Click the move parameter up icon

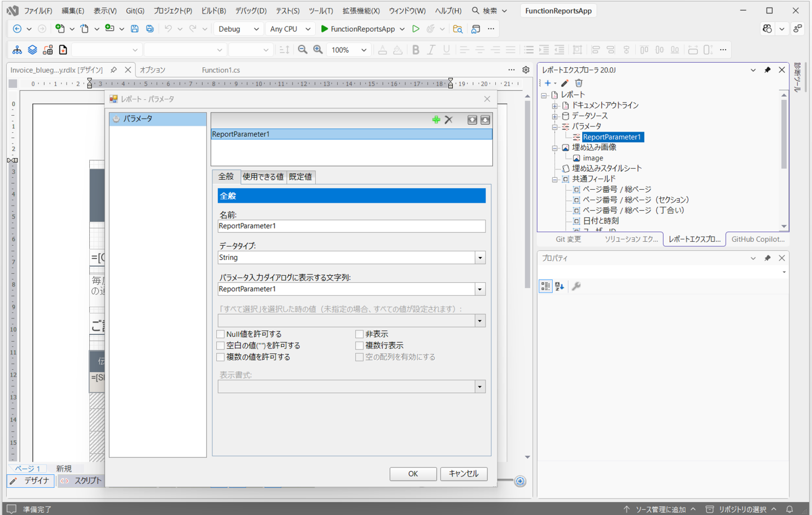click(472, 120)
